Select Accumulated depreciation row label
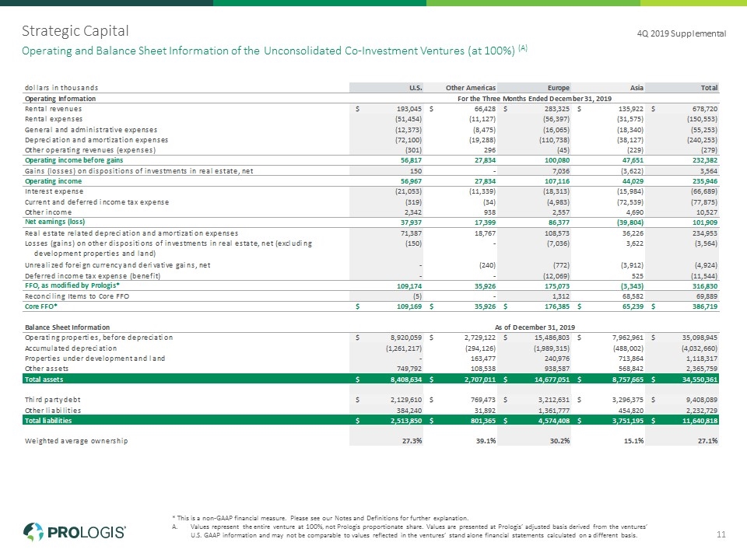 pos(71,348)
